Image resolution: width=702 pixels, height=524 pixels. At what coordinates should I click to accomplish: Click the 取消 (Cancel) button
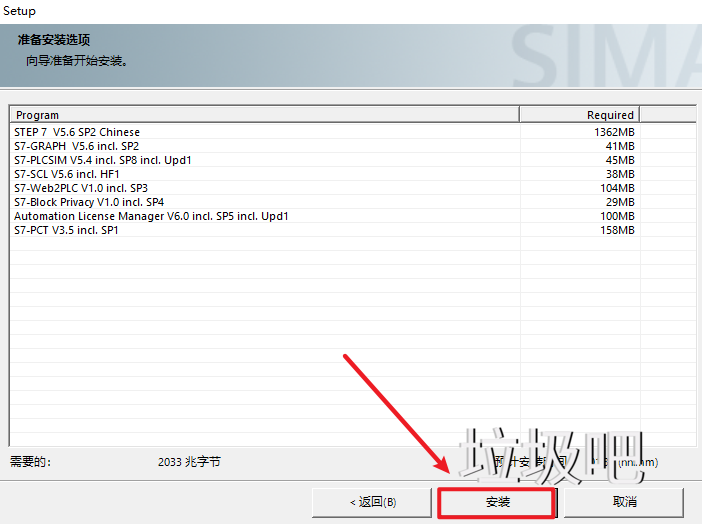pos(624,502)
